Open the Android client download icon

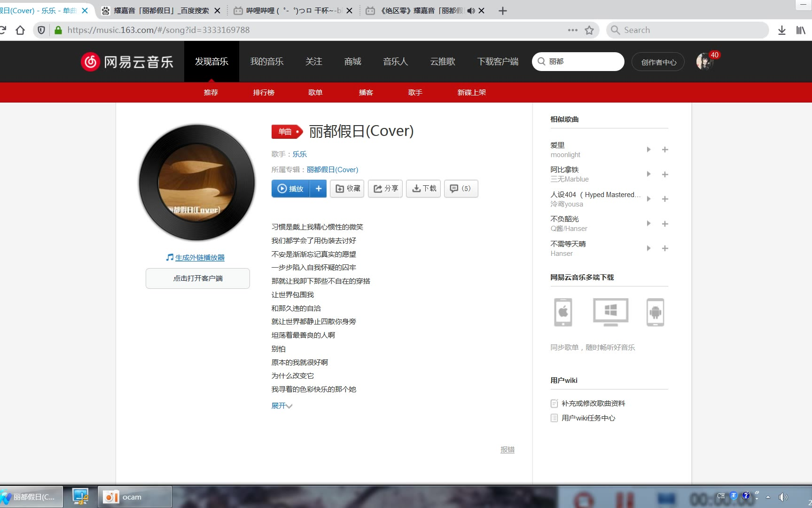click(655, 312)
